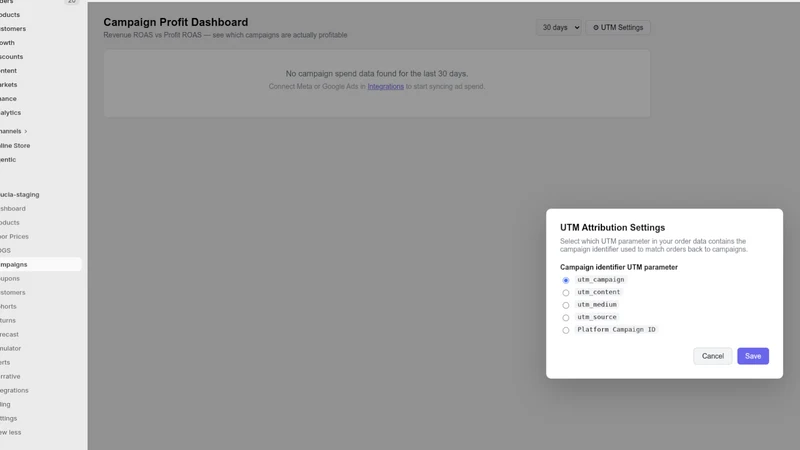Open Finance in the sidebar
Screen dimensions: 800x450
8,99
